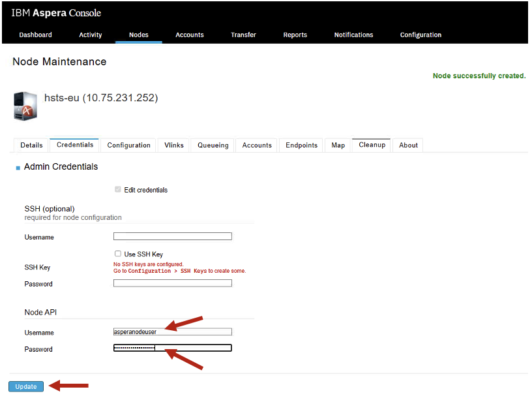Viewport: 532px width, 400px height.
Task: Open the Dashboard menu
Action: [35, 35]
